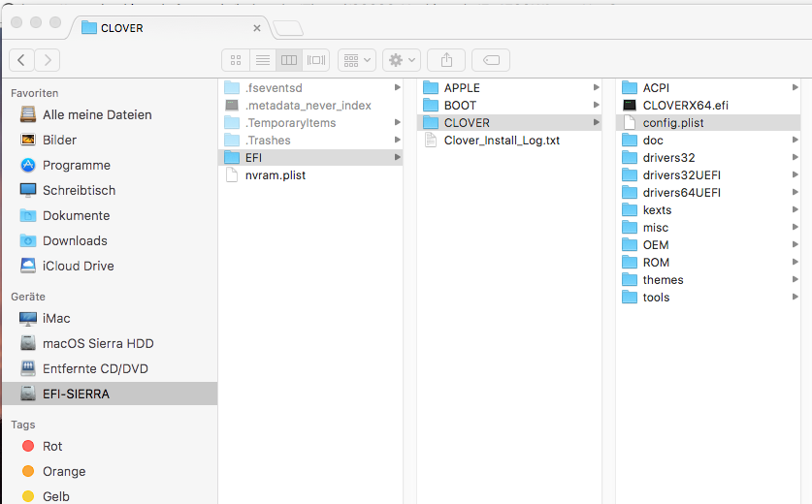The width and height of the screenshot is (812, 504).
Task: Switch to Cover Flow view
Action: click(316, 60)
